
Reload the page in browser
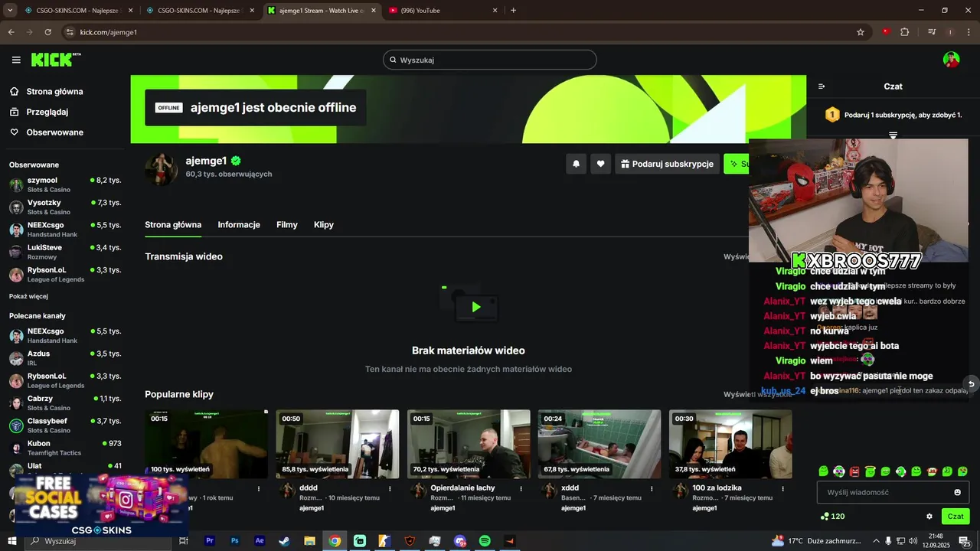click(47, 32)
